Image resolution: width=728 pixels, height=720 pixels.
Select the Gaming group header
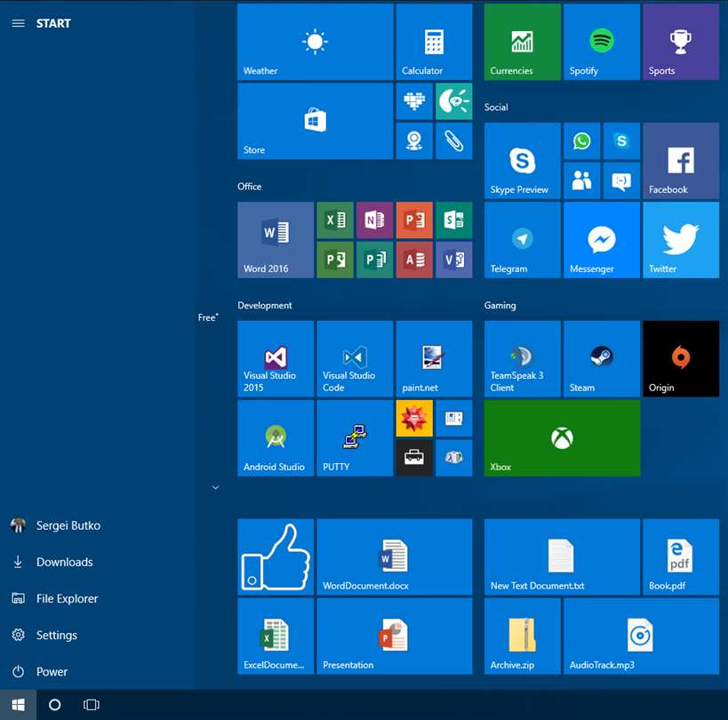(500, 306)
